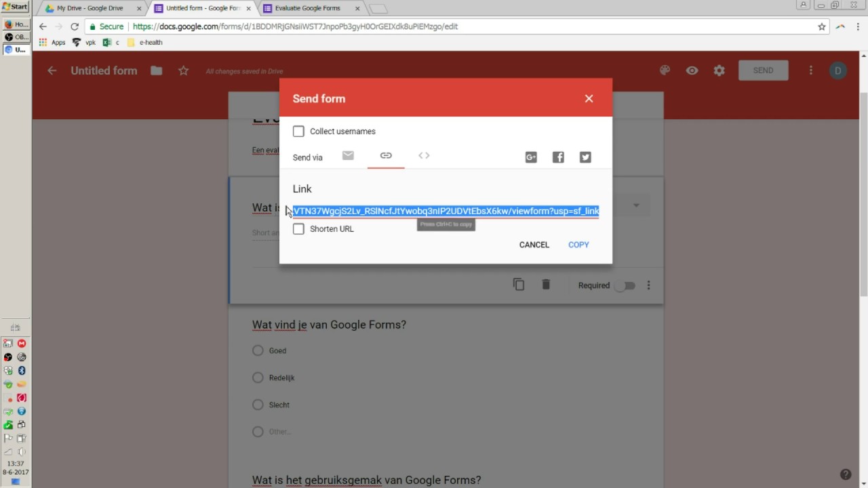Open the e-health bookmarks folder
Screen dimensions: 868x488
click(144, 42)
